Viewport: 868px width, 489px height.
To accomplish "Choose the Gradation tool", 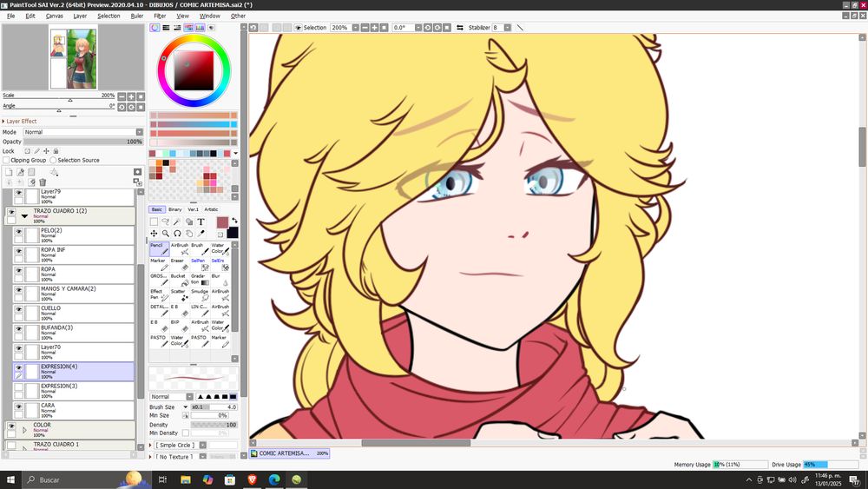I will [x=200, y=280].
